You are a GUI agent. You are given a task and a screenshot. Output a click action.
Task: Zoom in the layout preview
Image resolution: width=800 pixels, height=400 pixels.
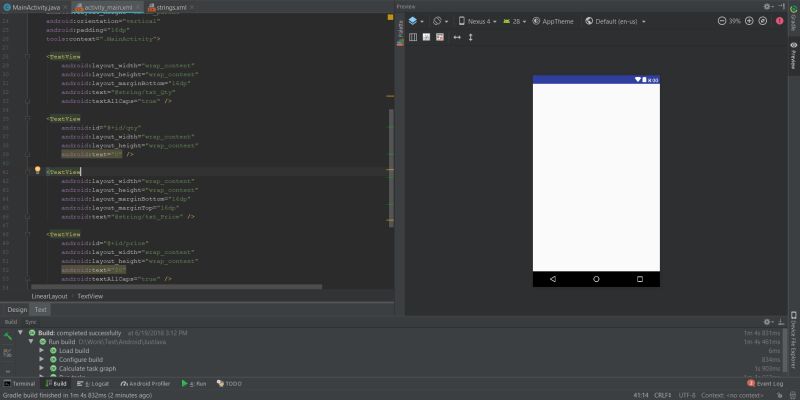click(749, 21)
